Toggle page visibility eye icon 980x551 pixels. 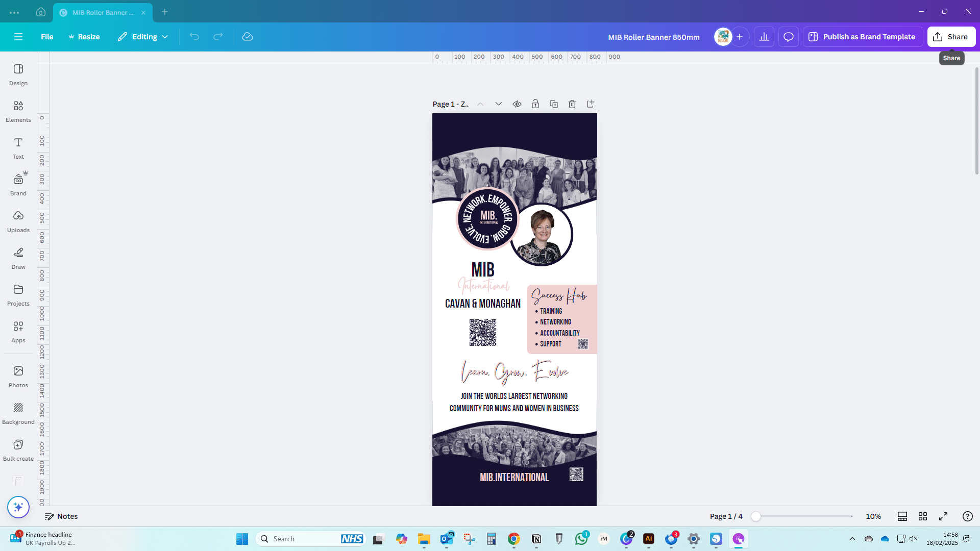(517, 104)
